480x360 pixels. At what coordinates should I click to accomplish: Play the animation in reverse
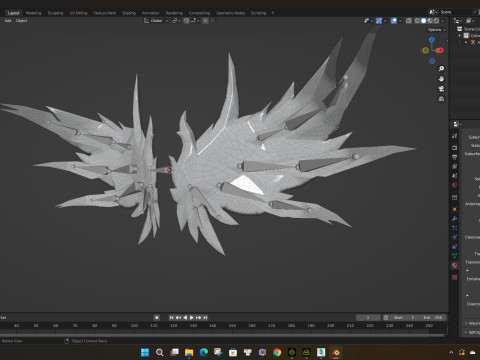coord(185,318)
